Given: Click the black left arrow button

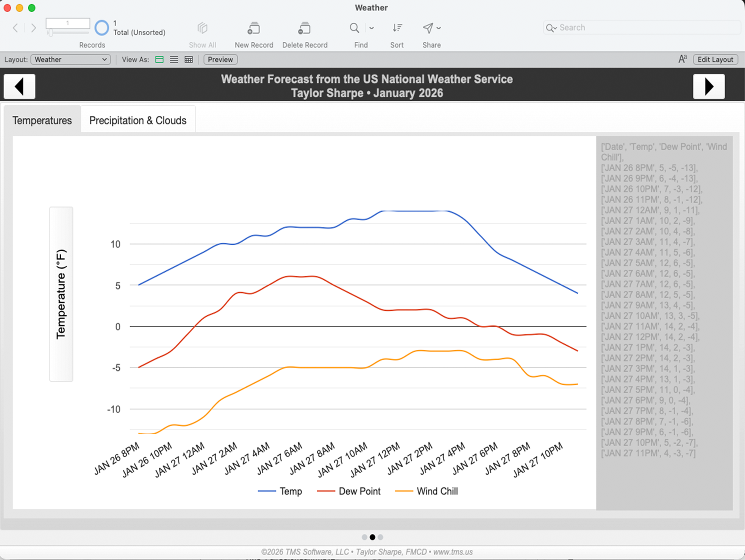Looking at the screenshot, I should pyautogui.click(x=19, y=86).
